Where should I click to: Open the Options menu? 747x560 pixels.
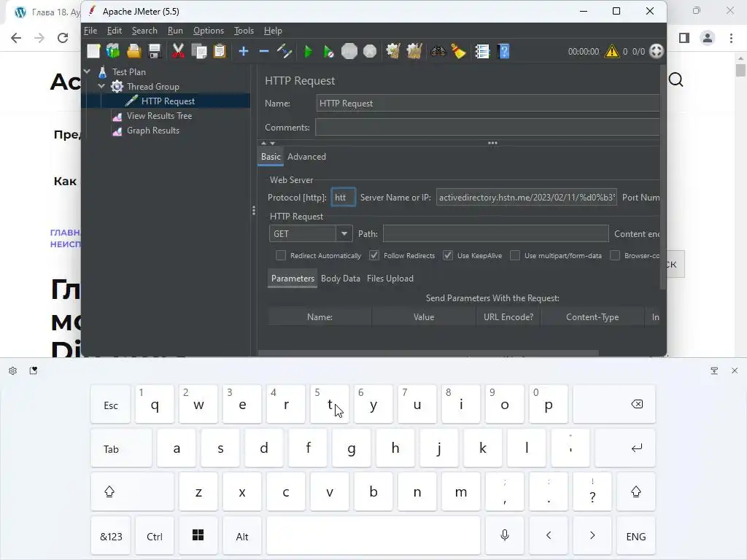pos(208,31)
